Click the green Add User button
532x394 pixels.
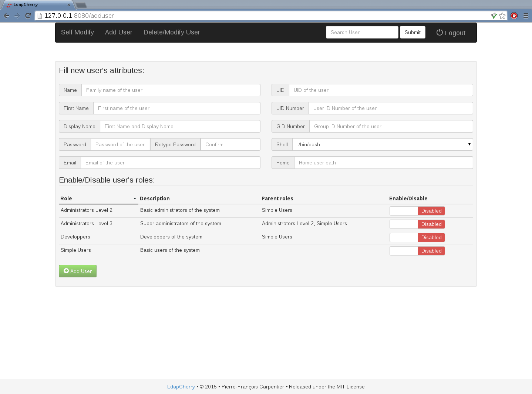click(x=78, y=271)
